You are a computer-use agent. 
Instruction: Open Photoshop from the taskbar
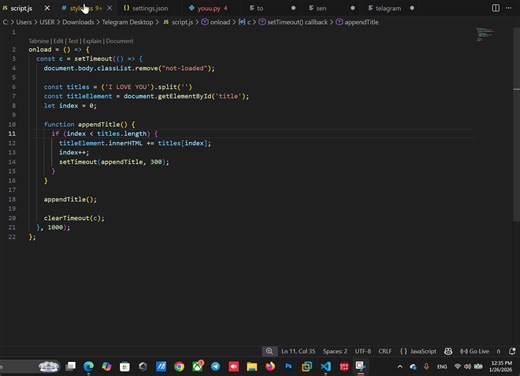pos(289,367)
